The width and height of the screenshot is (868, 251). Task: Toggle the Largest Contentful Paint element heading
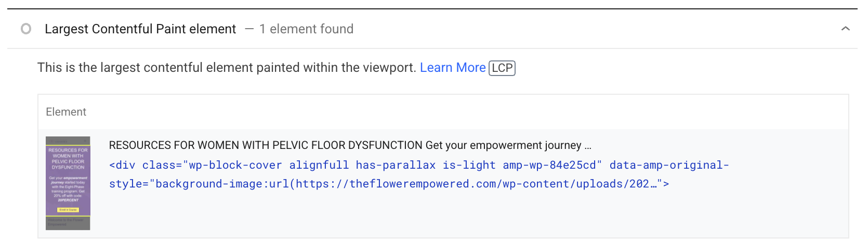[x=140, y=29]
